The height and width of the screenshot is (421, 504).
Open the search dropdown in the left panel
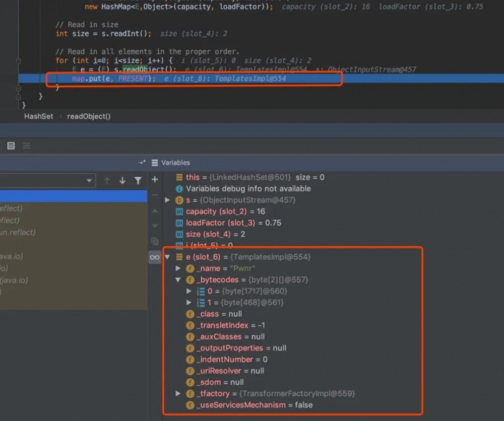click(89, 180)
